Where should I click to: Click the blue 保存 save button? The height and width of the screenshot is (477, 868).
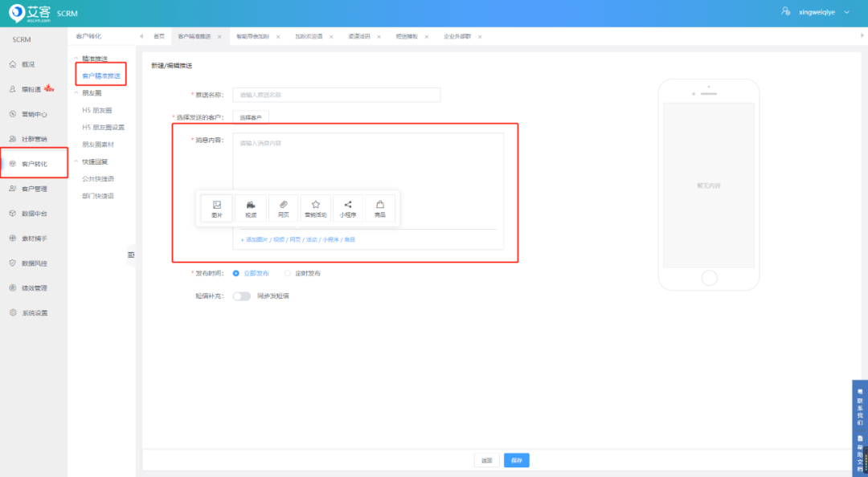516,460
